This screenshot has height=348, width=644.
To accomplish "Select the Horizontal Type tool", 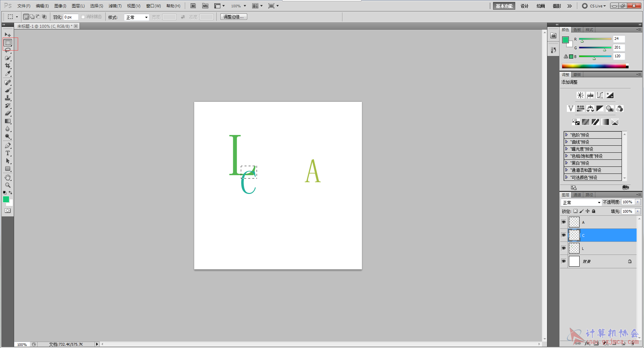I will (8, 153).
